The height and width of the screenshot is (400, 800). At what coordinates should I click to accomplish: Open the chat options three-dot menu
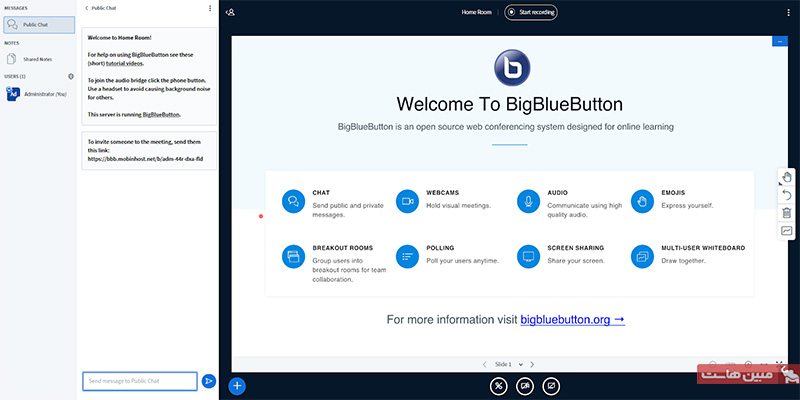point(210,8)
